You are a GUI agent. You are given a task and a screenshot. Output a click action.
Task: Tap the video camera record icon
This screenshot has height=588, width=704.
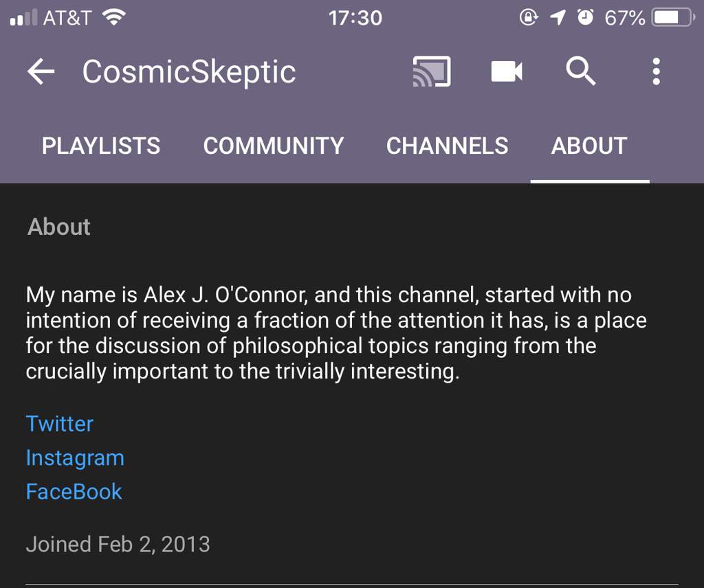click(507, 71)
